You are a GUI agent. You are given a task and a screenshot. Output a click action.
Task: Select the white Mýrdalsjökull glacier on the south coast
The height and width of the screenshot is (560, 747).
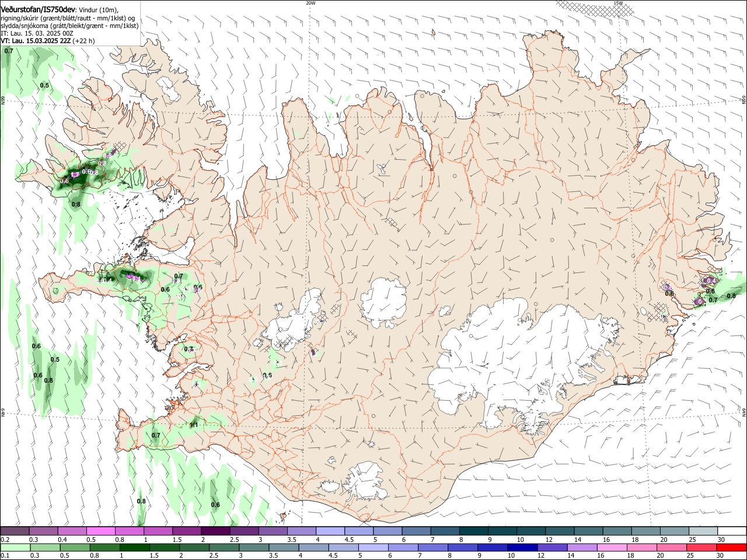pyautogui.click(x=365, y=481)
